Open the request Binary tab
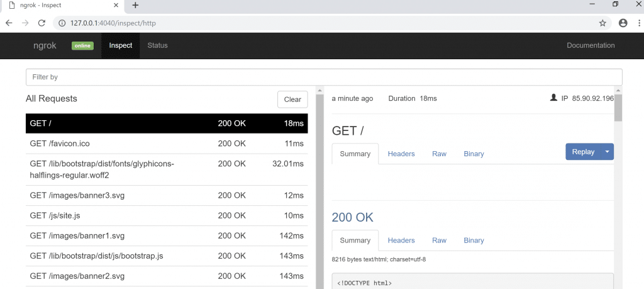The image size is (644, 289). (x=474, y=154)
